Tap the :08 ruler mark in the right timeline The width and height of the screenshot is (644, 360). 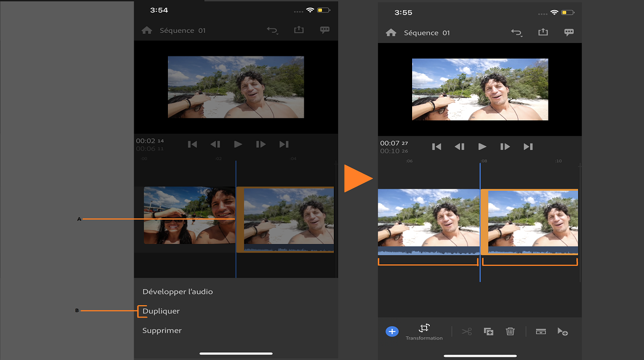tap(484, 161)
